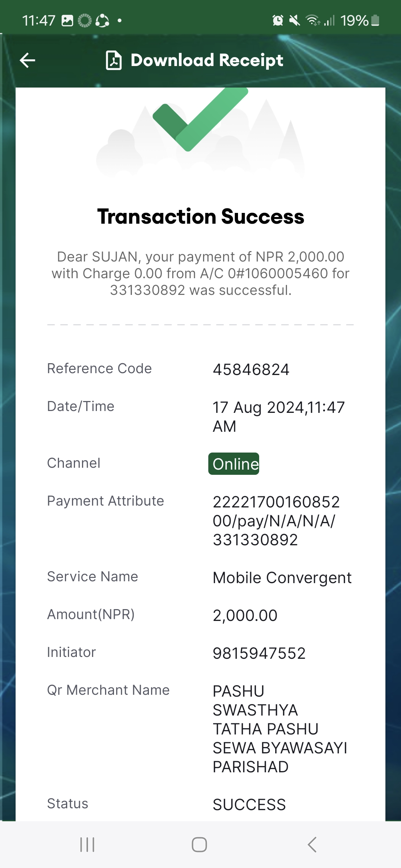Open Android recent apps button
The image size is (401, 868).
(x=87, y=845)
